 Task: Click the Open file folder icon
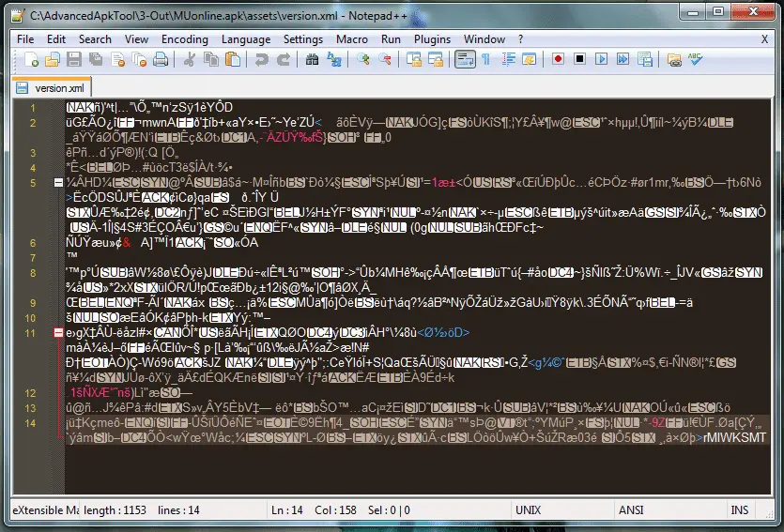(x=53, y=60)
